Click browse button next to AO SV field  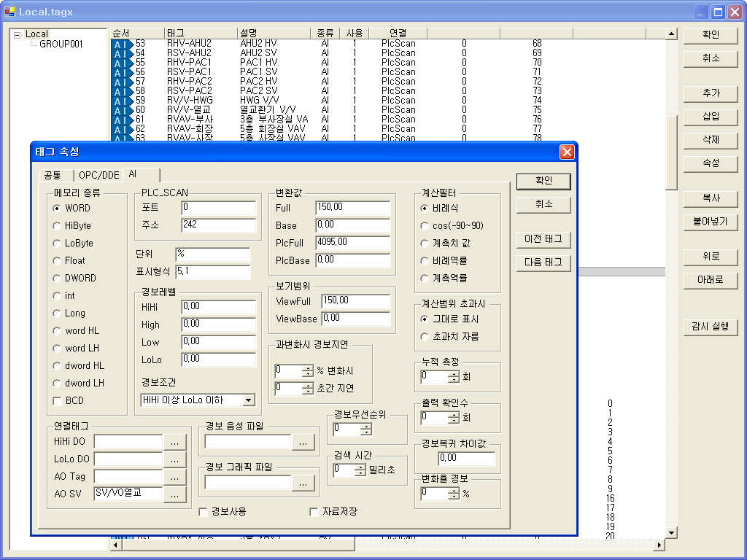tap(174, 494)
